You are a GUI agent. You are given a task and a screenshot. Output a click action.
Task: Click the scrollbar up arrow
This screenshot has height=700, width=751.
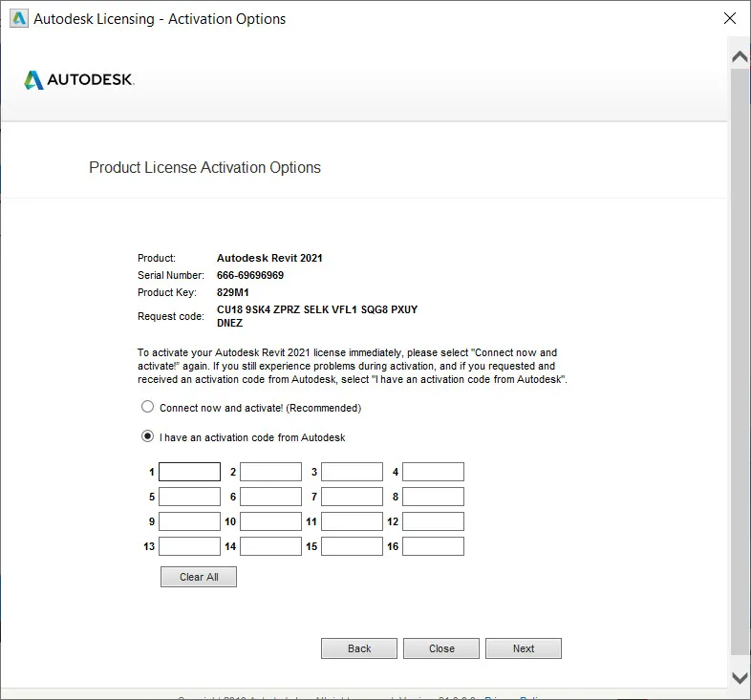pyautogui.click(x=740, y=56)
